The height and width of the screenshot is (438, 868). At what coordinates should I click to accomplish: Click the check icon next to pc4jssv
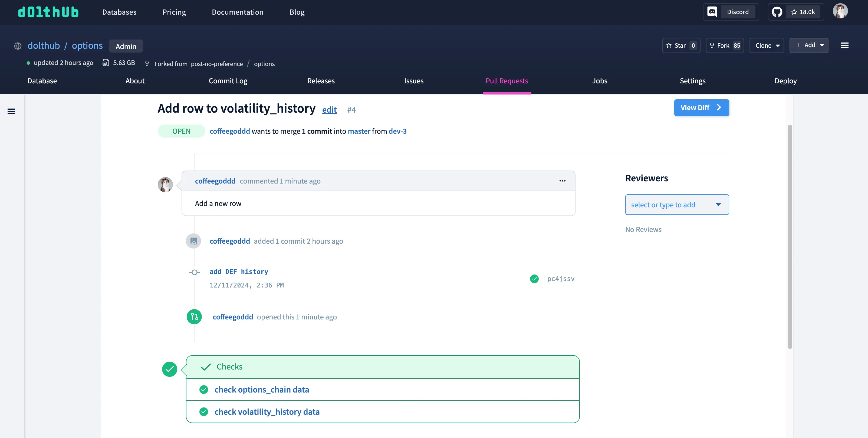coord(534,279)
